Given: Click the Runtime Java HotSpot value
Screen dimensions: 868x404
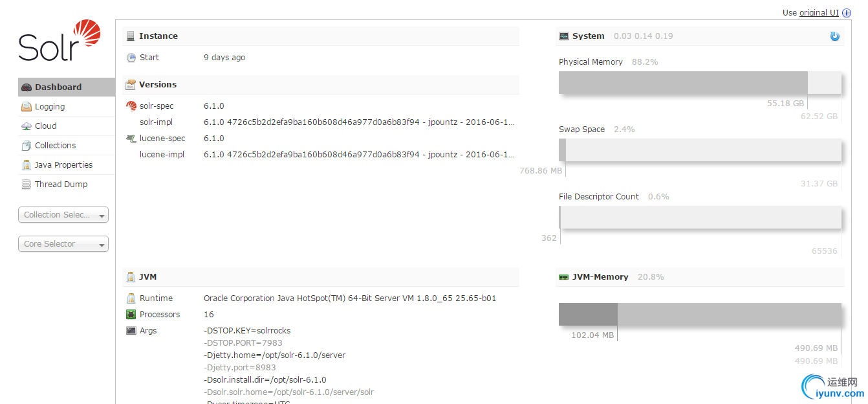Looking at the screenshot, I should point(350,298).
